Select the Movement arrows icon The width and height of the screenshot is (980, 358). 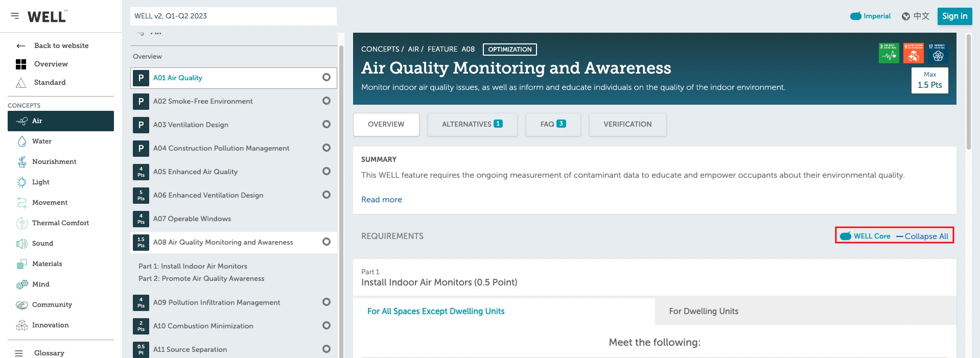pos(22,203)
